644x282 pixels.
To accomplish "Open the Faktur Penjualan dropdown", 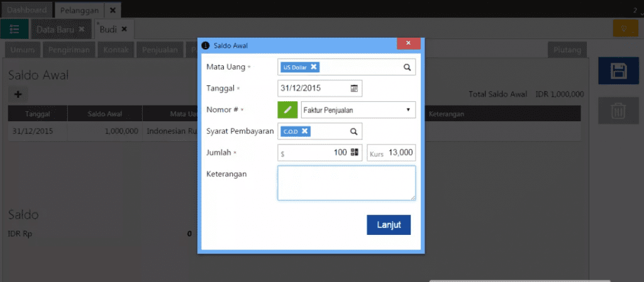I will (x=358, y=110).
